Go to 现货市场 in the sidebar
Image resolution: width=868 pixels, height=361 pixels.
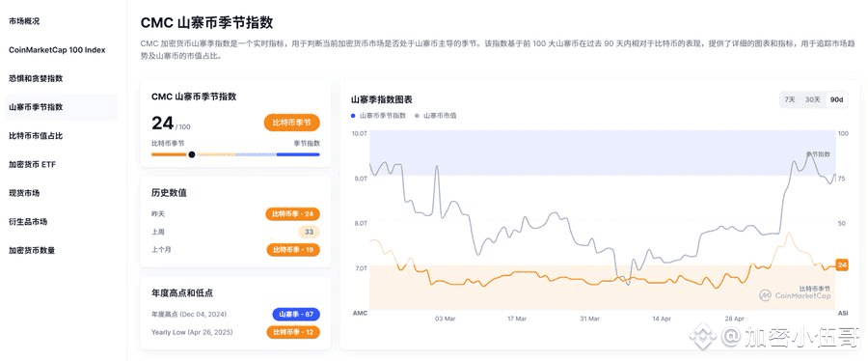(24, 193)
